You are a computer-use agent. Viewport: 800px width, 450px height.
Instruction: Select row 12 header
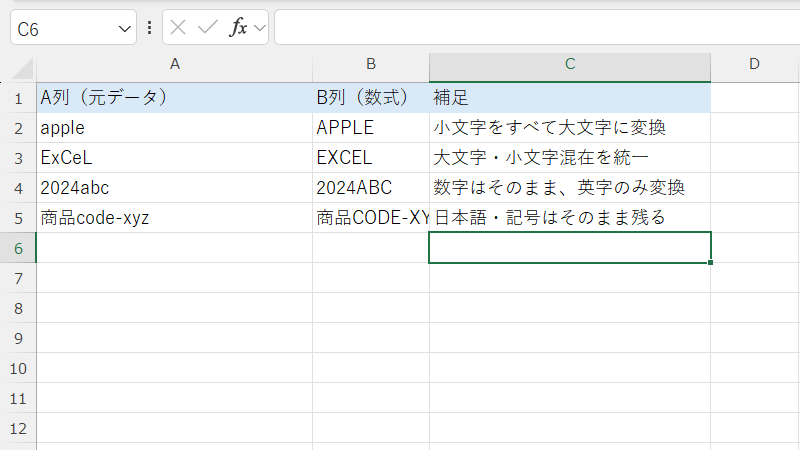pyautogui.click(x=18, y=429)
